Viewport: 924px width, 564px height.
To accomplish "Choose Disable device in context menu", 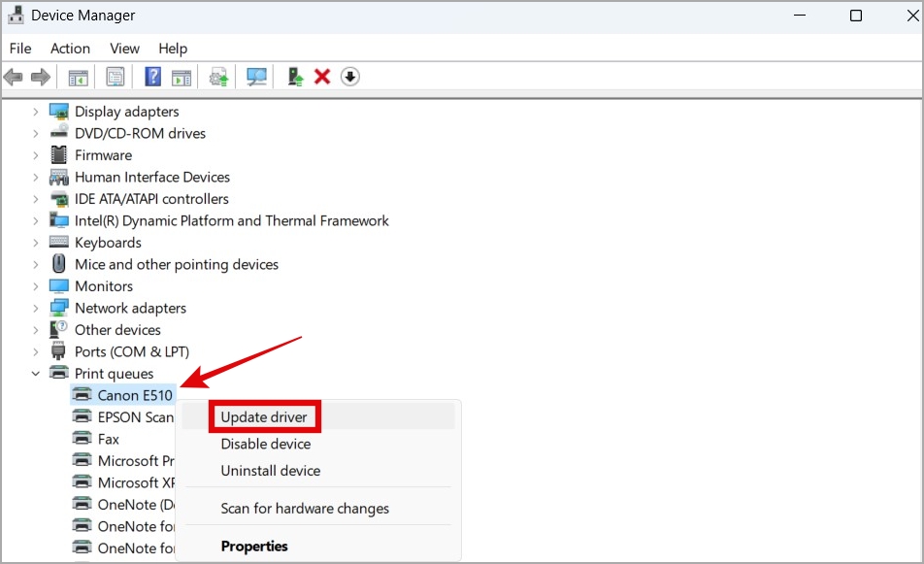I will [x=318, y=444].
